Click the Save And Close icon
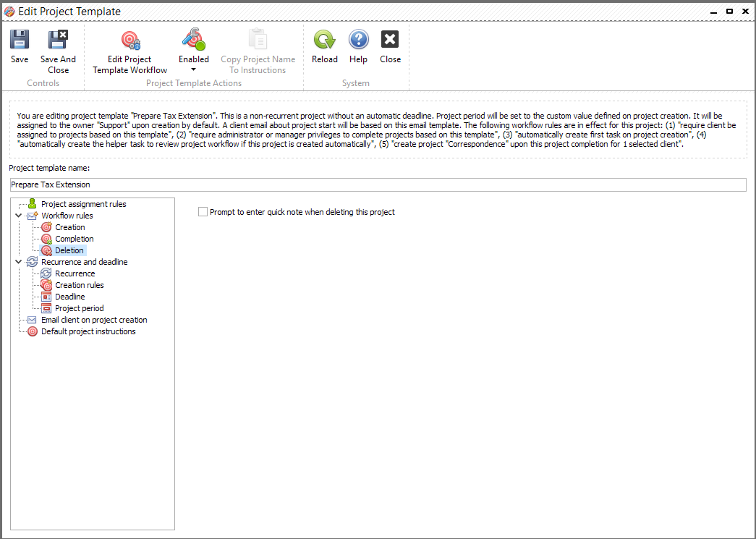 58,40
